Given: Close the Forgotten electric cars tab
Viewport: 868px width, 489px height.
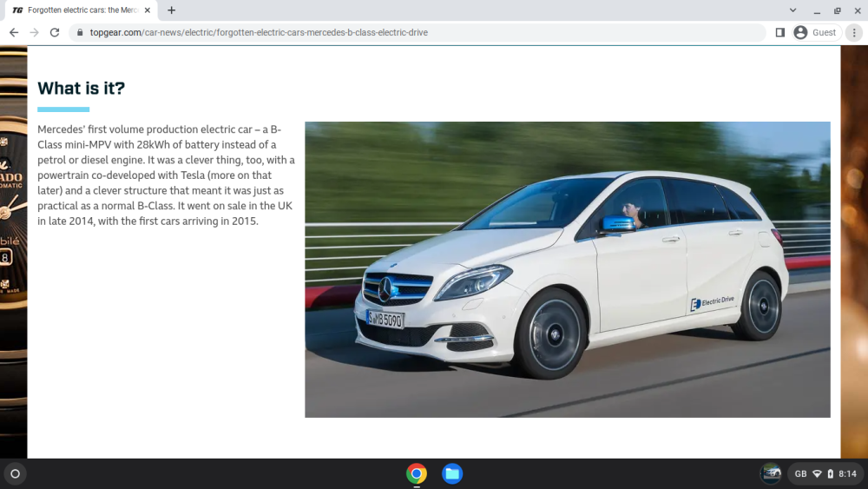Looking at the screenshot, I should (x=148, y=10).
